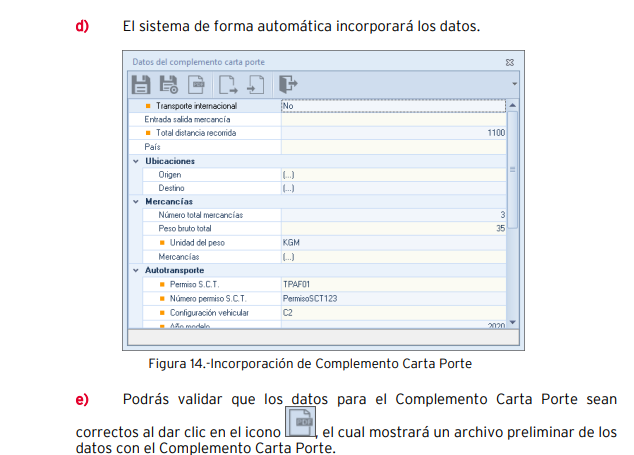Collapse the Mercancías section
This screenshot has width=634, height=455.
[136, 201]
